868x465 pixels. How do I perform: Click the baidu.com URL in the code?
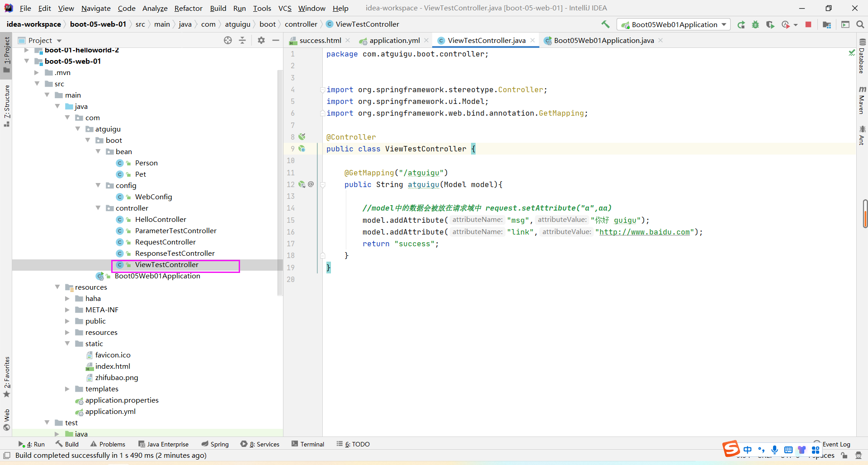(644, 232)
